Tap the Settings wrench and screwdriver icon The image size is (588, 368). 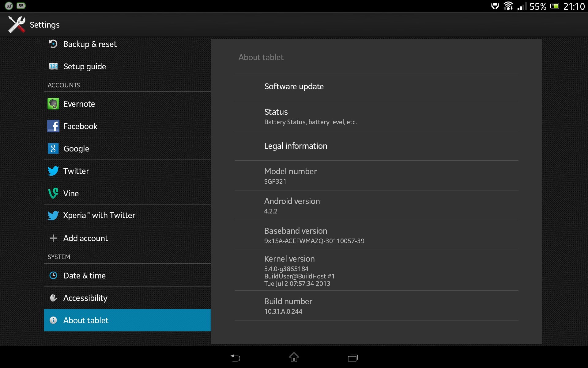(x=17, y=25)
